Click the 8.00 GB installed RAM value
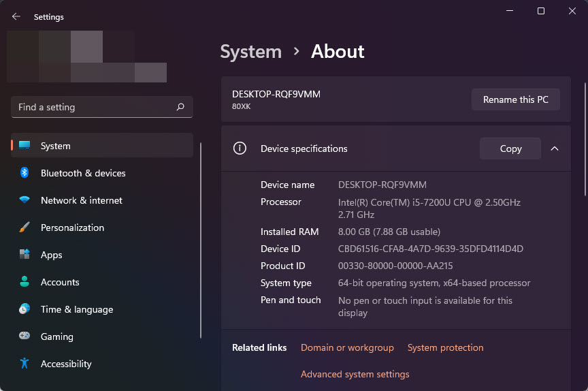 click(389, 232)
